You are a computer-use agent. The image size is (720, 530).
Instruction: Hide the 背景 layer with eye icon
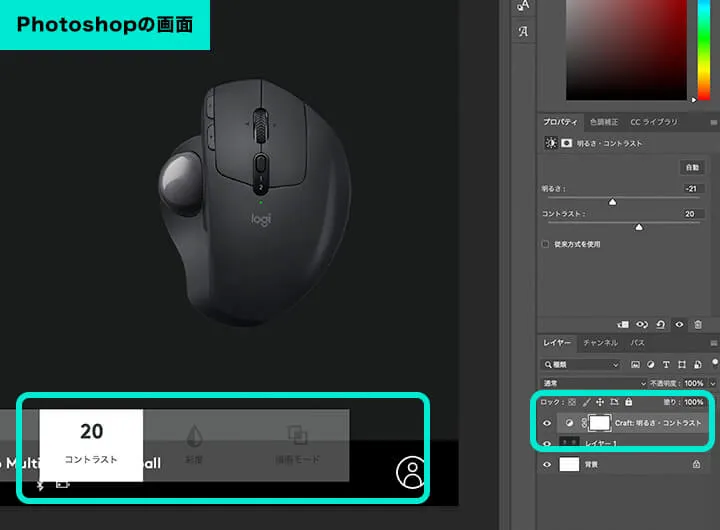tap(547, 465)
